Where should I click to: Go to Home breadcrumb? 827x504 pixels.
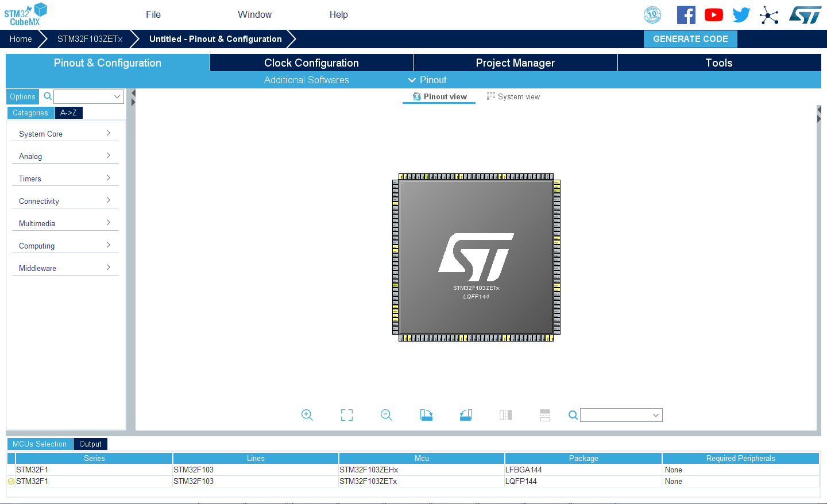click(21, 38)
